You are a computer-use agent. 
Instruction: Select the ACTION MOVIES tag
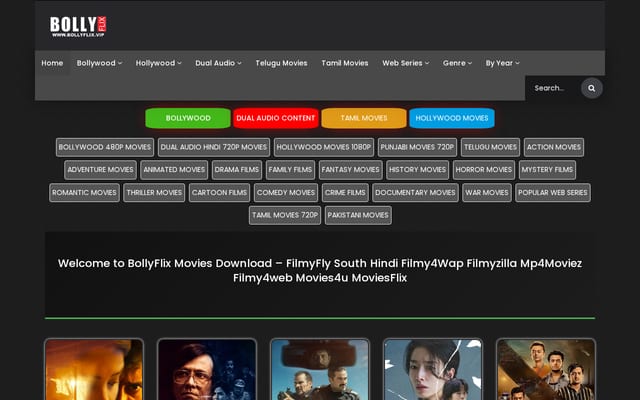tap(553, 147)
